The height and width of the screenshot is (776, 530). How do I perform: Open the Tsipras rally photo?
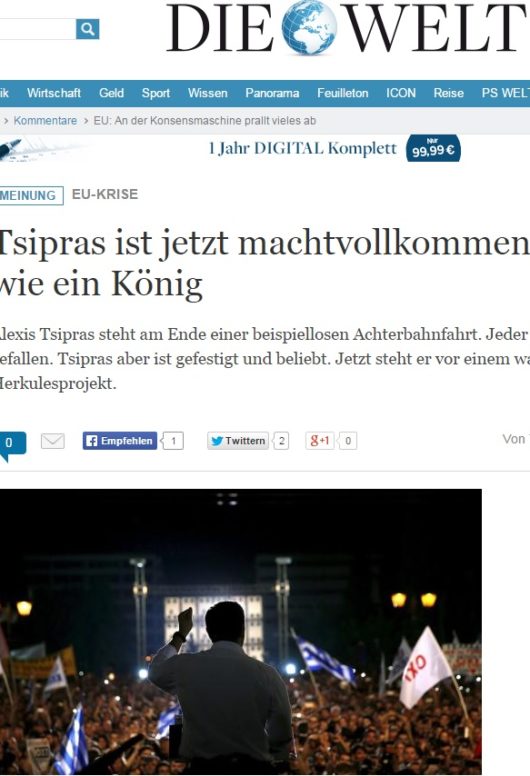click(x=241, y=632)
